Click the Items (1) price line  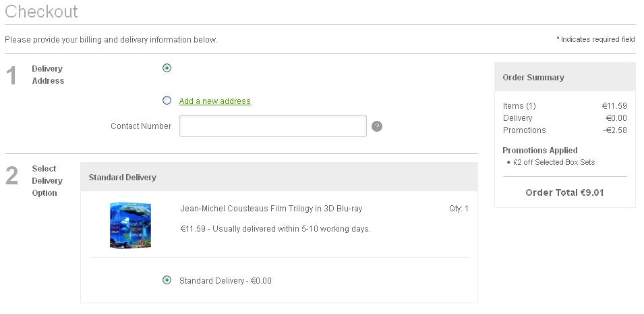(564, 106)
